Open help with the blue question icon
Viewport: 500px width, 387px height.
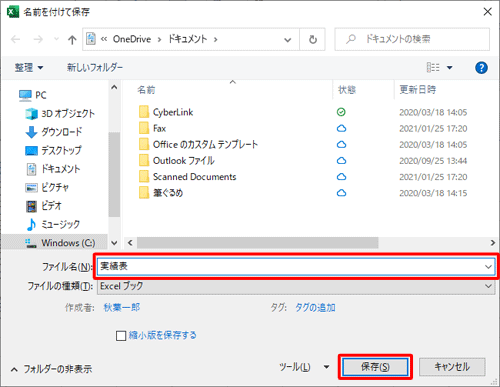(x=481, y=68)
